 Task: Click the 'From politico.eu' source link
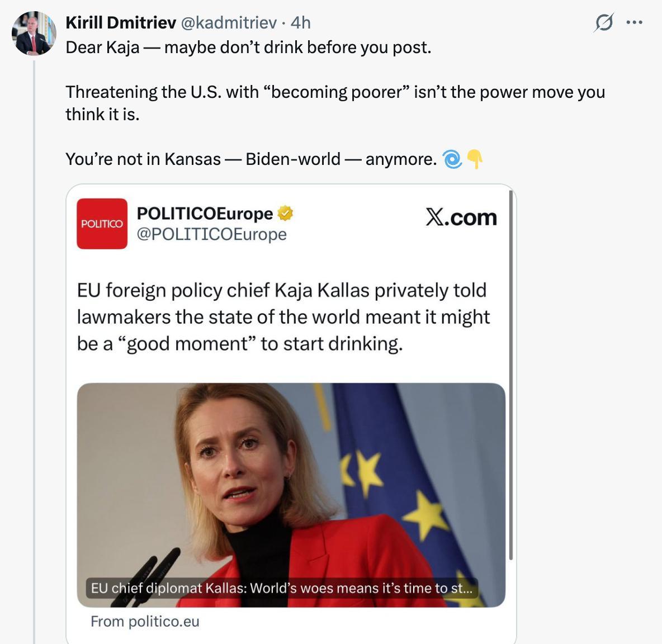point(145,622)
